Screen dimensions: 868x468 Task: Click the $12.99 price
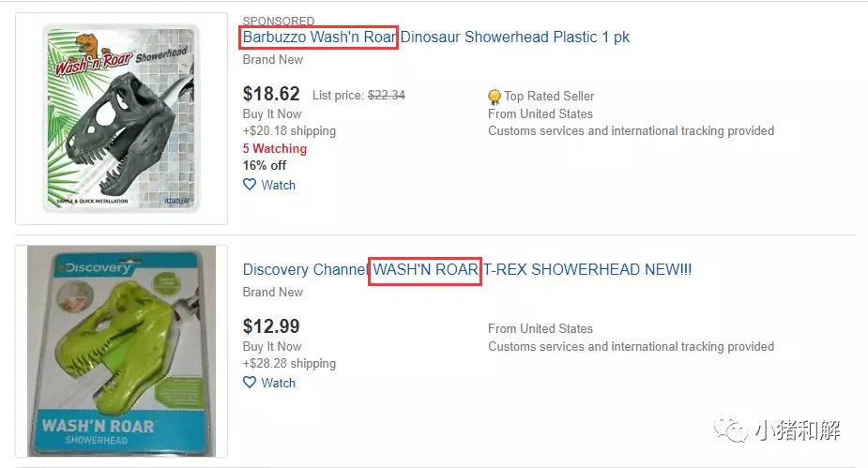[x=271, y=326]
